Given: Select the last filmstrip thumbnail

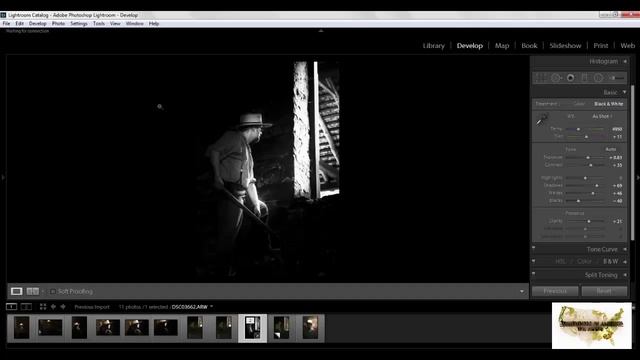Looking at the screenshot, I should point(310,327).
